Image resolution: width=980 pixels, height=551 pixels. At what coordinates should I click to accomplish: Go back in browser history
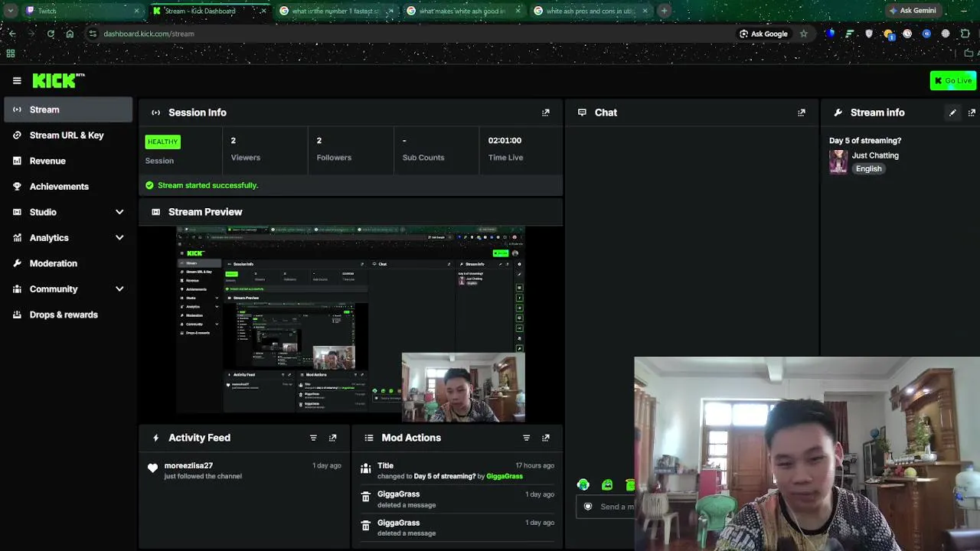coord(12,34)
